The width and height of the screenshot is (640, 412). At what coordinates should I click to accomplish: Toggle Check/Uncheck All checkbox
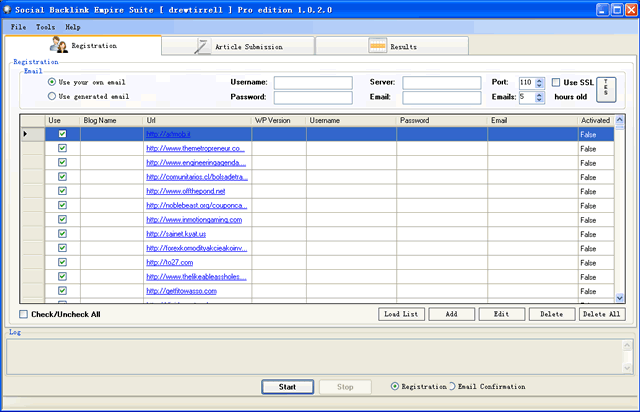(24, 314)
